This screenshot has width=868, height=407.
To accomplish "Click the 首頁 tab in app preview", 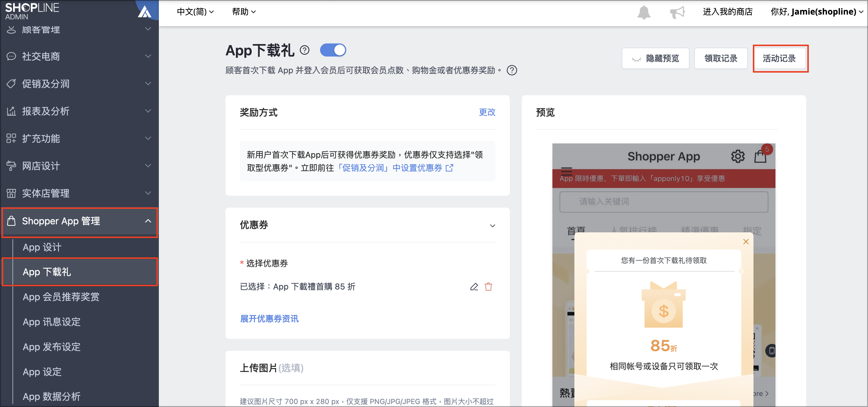I will pos(576,231).
